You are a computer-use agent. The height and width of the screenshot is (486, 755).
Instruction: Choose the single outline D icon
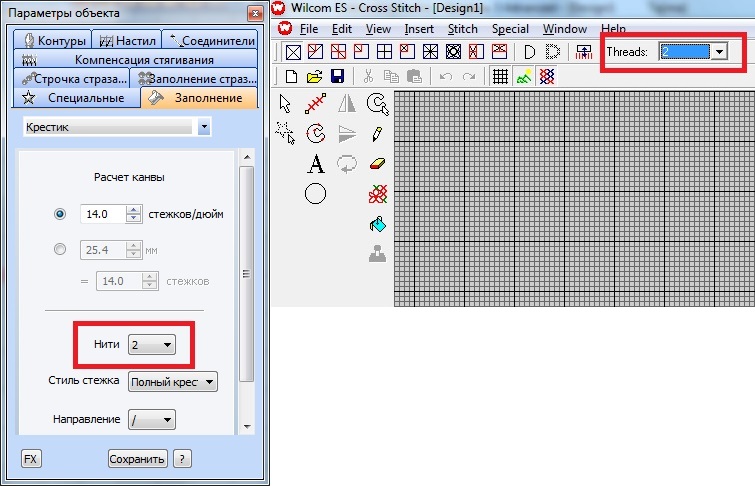(x=530, y=52)
